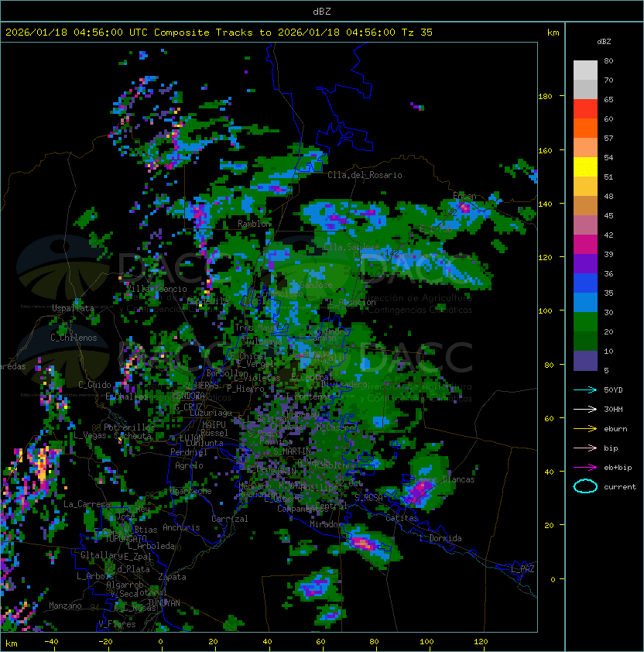Viewport: 644px width, 652px height.
Task: Click the 'Catitas' map label
Action: (402, 518)
